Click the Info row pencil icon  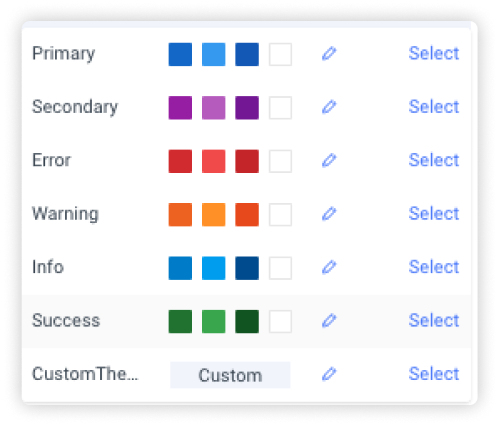(329, 267)
